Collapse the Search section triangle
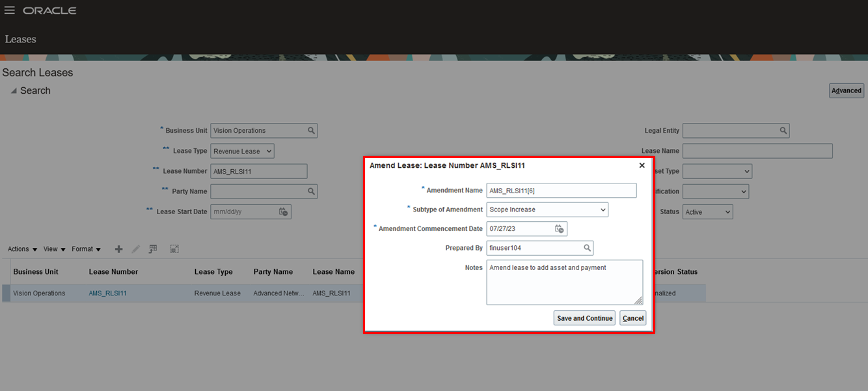The height and width of the screenshot is (391, 868). [13, 91]
